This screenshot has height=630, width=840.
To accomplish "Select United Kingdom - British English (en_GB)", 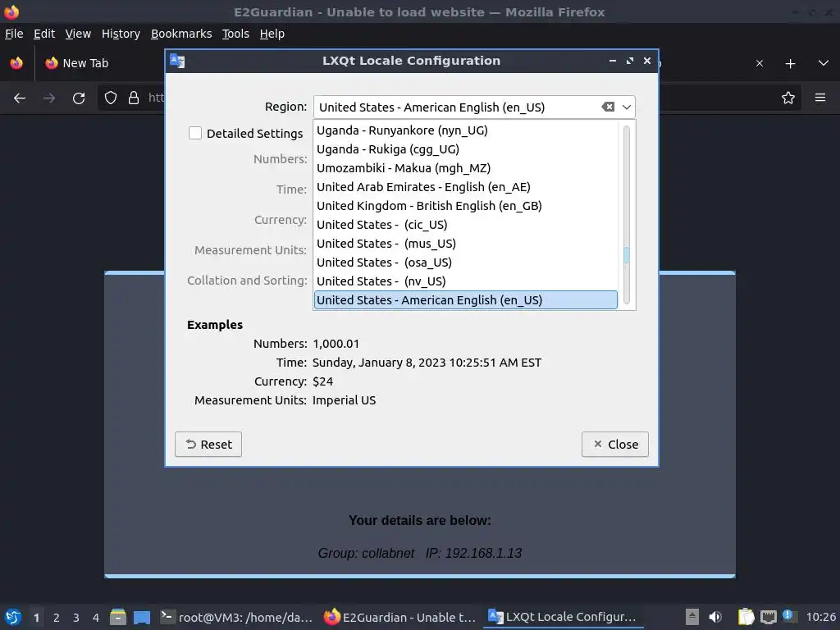I will (465, 206).
